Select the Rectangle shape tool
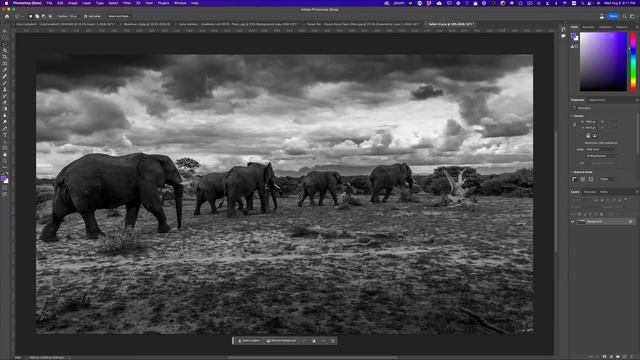Image resolution: width=640 pixels, height=360 pixels. pyautogui.click(x=5, y=148)
